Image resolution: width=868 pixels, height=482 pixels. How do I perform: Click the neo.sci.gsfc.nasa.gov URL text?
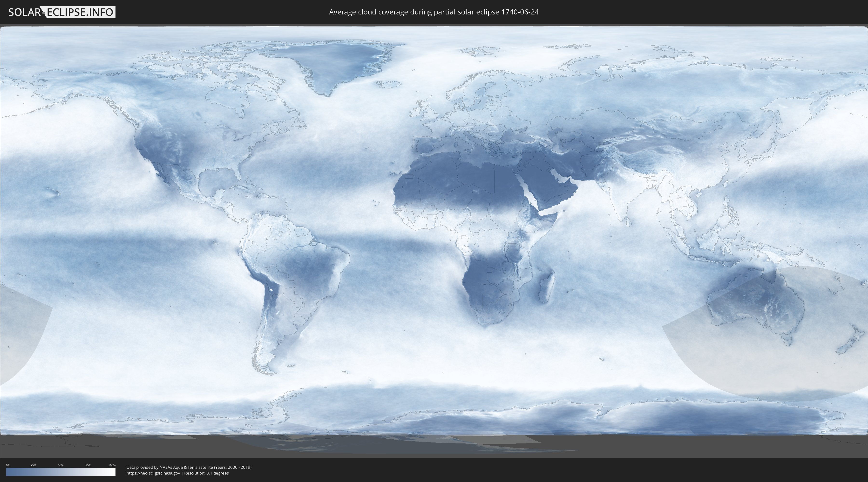tap(153, 473)
